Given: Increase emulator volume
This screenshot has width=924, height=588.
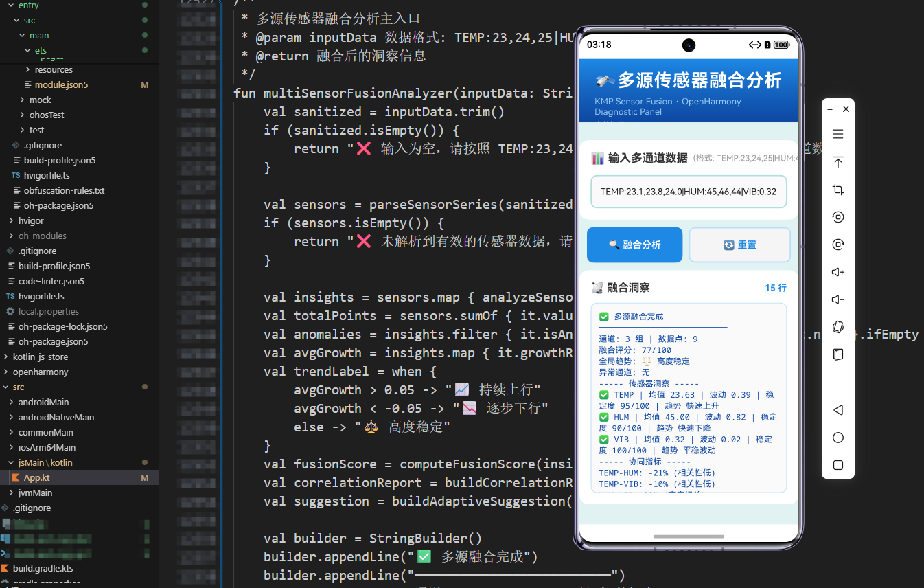Looking at the screenshot, I should click(x=838, y=272).
